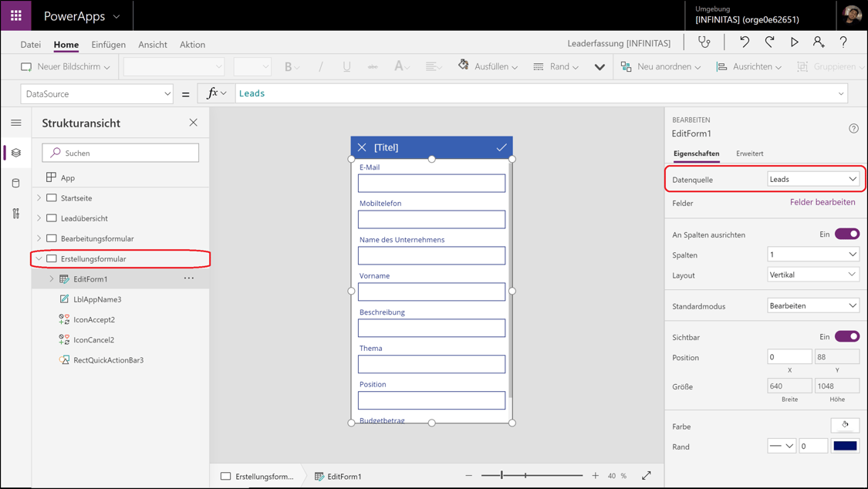Open the Hilfe question mark icon

pyautogui.click(x=843, y=42)
